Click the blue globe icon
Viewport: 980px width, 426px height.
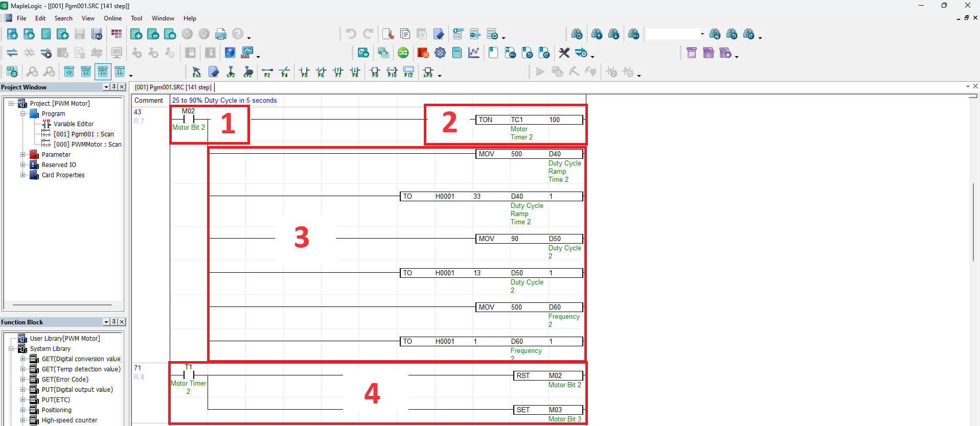[230, 53]
